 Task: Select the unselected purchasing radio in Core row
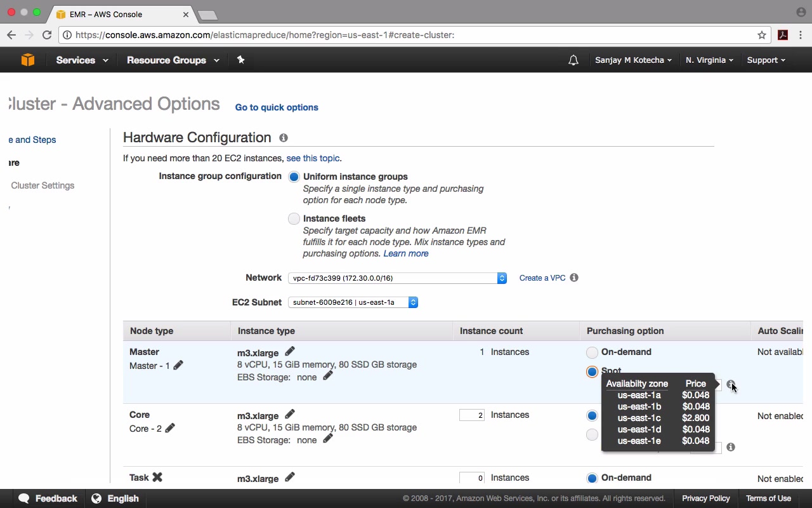click(592, 434)
